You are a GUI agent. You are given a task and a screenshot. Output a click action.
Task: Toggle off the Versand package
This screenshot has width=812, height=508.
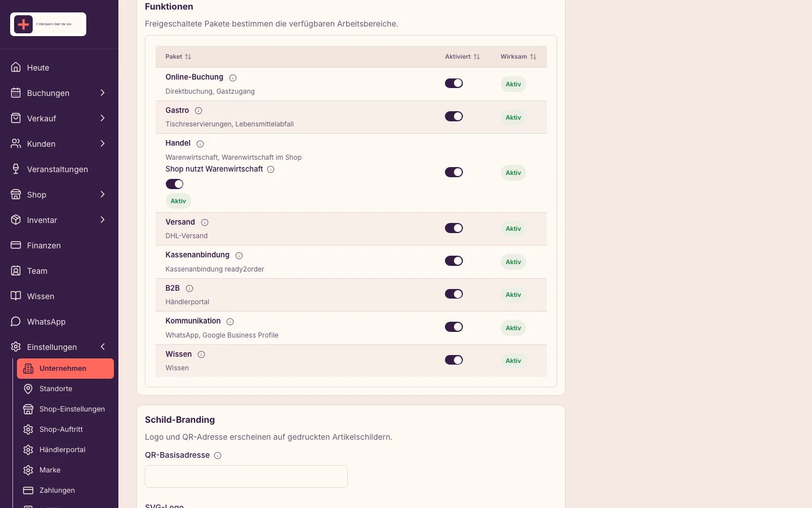click(x=454, y=228)
